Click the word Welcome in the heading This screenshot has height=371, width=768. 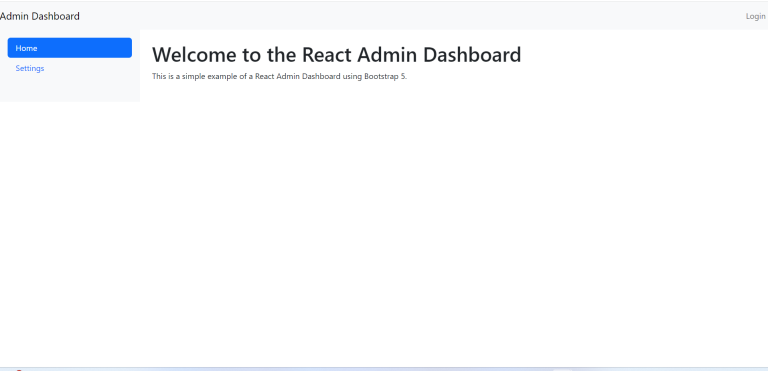194,54
